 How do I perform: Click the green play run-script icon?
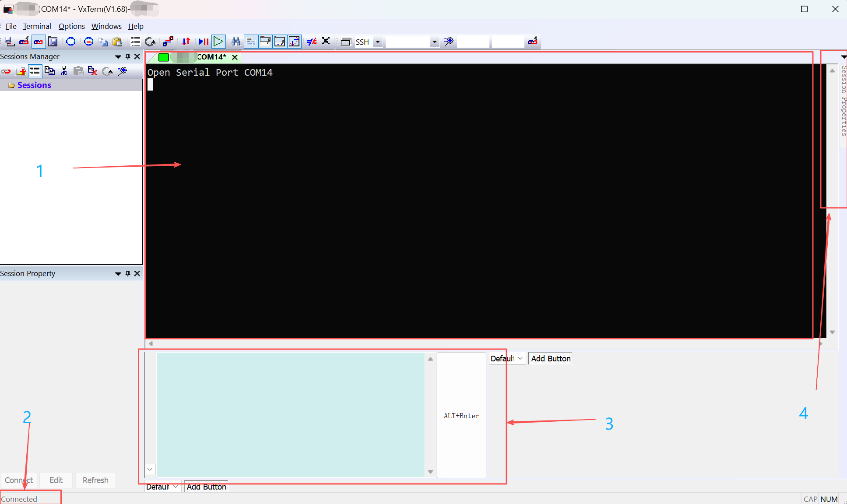click(218, 42)
